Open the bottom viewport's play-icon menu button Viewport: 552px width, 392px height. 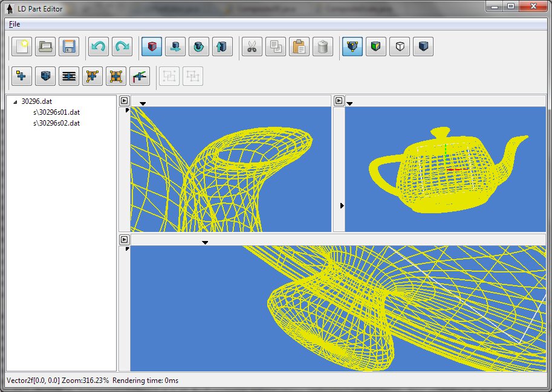point(124,240)
